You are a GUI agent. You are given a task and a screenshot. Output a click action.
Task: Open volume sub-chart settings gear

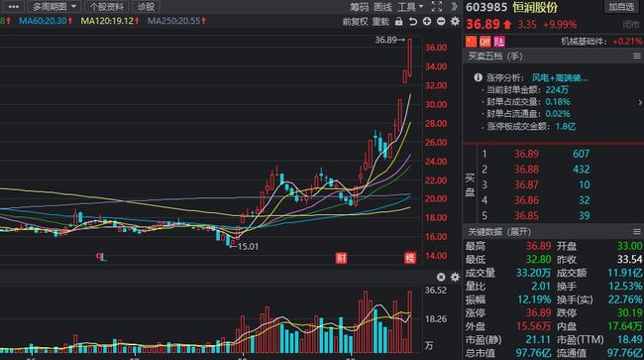pyautogui.click(x=455, y=277)
